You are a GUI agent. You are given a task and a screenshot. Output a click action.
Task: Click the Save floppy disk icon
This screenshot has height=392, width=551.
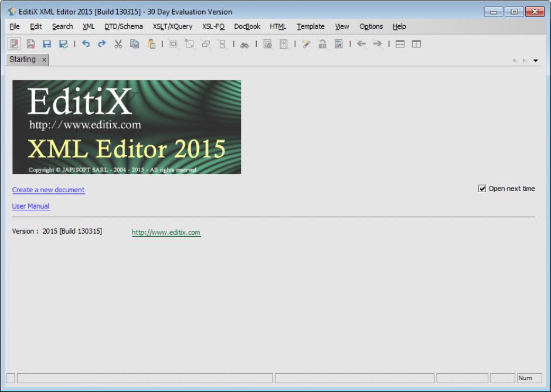47,44
